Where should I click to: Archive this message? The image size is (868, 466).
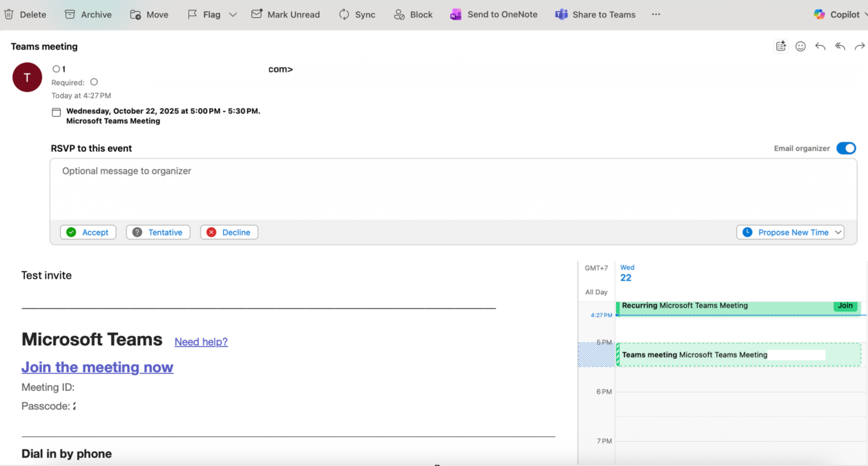point(88,14)
